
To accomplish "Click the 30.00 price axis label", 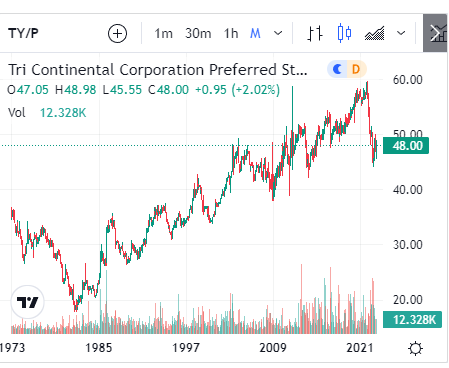I will coord(407,245).
